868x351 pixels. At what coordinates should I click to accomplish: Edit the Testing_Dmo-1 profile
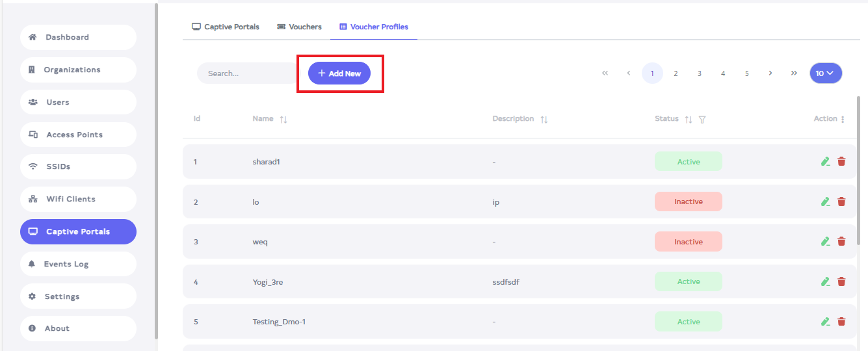coord(825,322)
